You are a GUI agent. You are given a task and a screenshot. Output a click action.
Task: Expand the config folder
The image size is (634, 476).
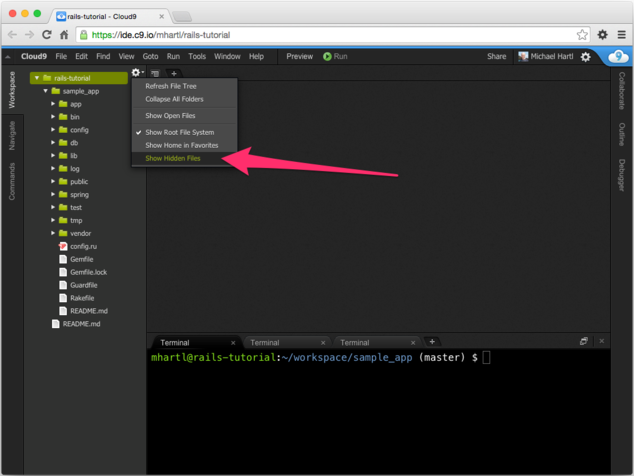[x=54, y=130]
